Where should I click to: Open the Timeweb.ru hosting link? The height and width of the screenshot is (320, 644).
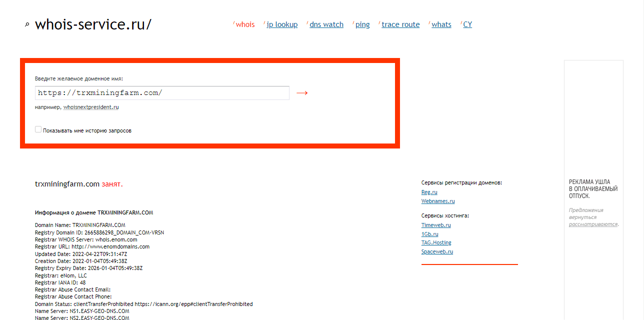click(x=436, y=225)
